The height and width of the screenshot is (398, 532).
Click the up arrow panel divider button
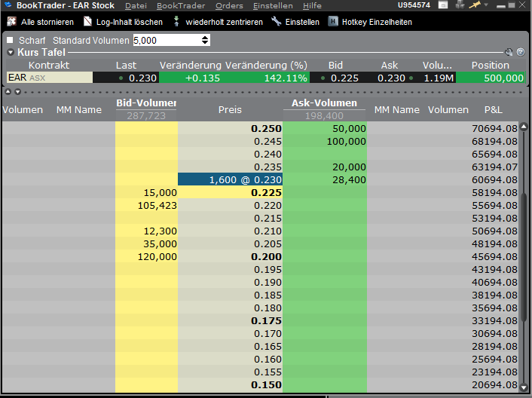tap(8, 91)
